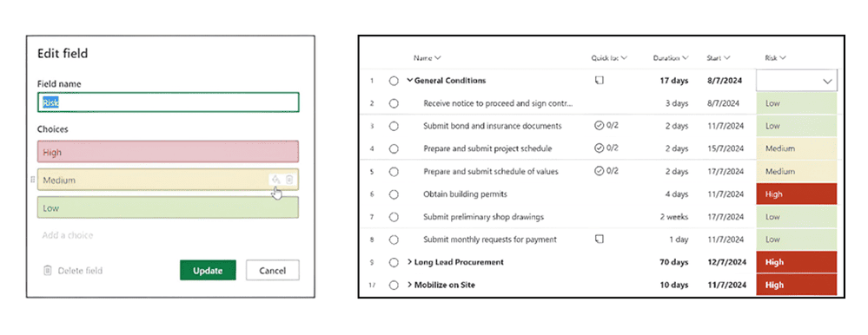Grab the drag handle beside Medium choice
Viewport: 868px width, 335px height.
coord(33,180)
